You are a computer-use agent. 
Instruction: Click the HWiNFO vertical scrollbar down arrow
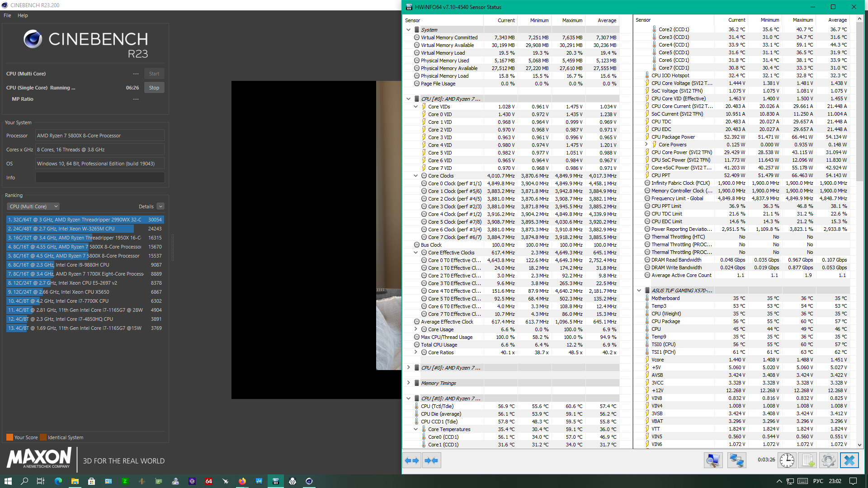860,445
